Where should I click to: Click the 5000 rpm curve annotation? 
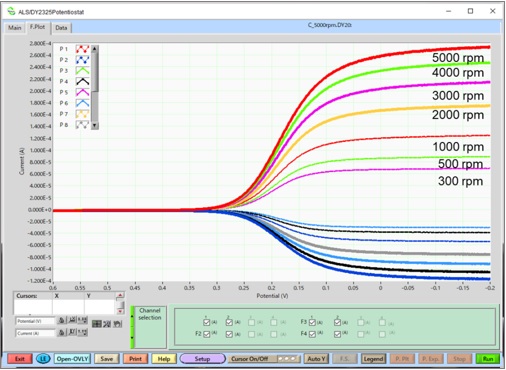click(458, 58)
